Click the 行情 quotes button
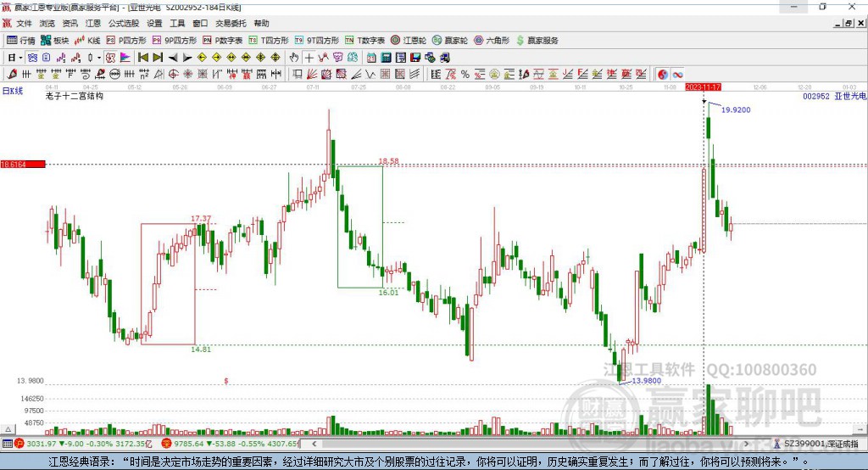The height and width of the screenshot is (470, 868). coord(21,41)
